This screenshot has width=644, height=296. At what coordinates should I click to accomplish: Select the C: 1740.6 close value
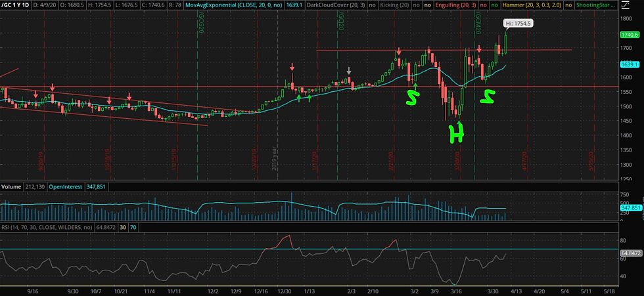(x=154, y=5)
